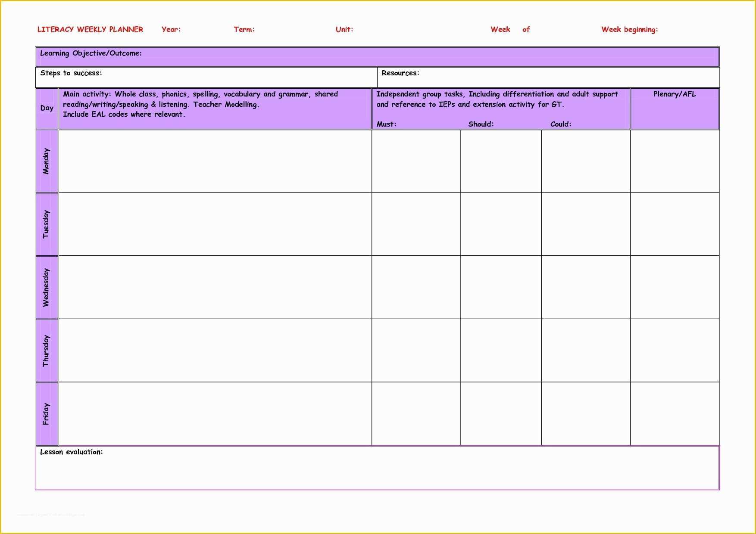
Task: Click the 'LITERACY WEEKLY PLANNER' title
Action: 90,29
